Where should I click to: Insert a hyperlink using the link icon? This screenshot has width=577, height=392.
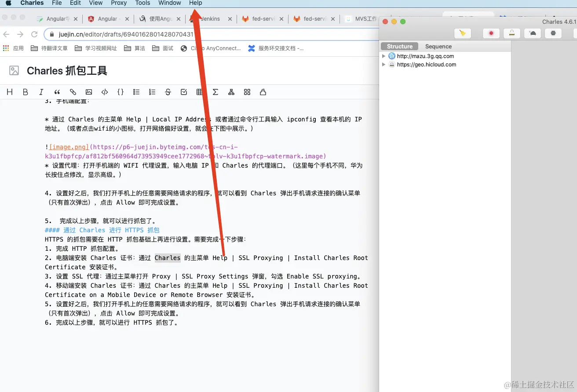tap(73, 92)
